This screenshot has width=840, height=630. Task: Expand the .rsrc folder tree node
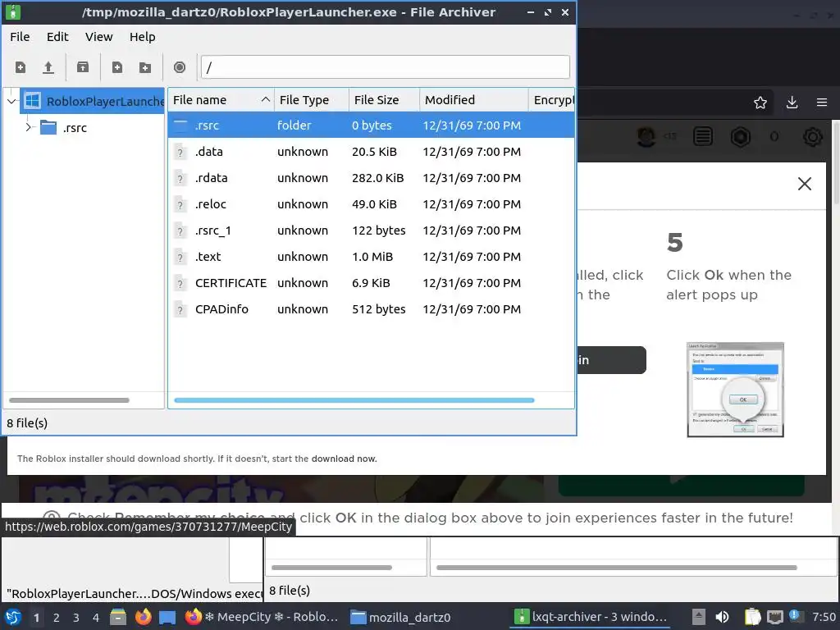29,127
